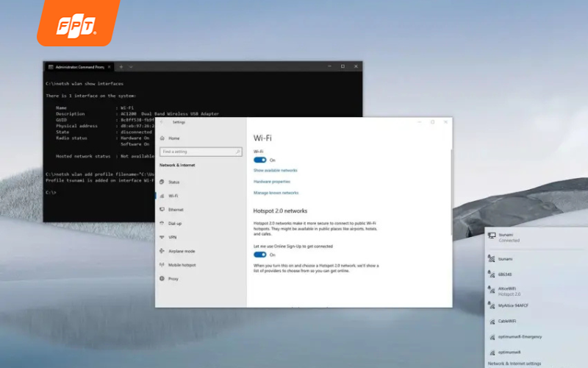Open VPN settings from the sidebar icon

(x=162, y=237)
